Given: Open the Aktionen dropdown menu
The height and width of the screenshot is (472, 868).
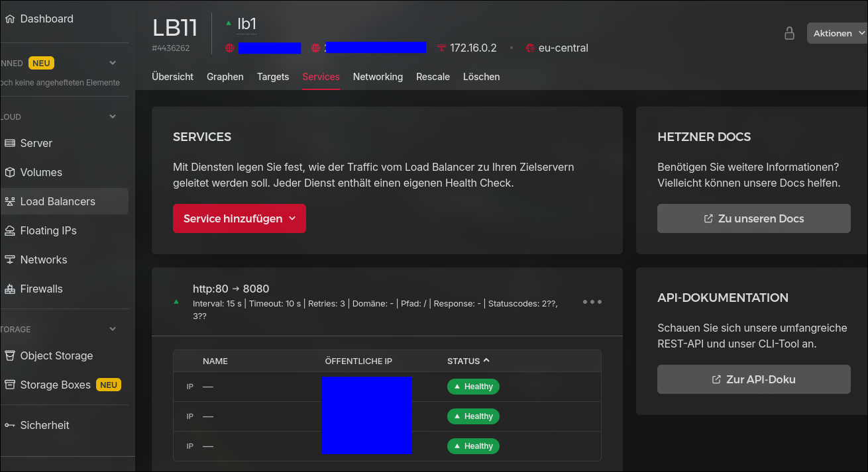Looking at the screenshot, I should 836,32.
